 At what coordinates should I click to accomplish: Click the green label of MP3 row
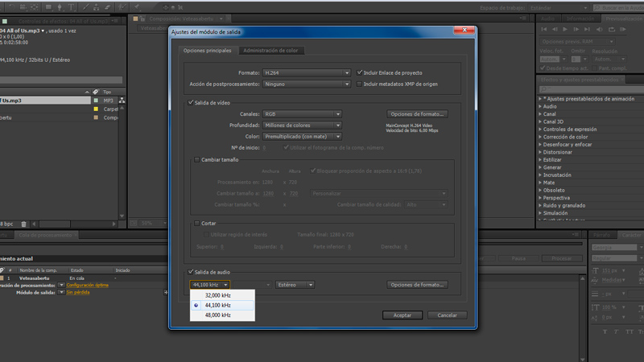click(x=96, y=100)
